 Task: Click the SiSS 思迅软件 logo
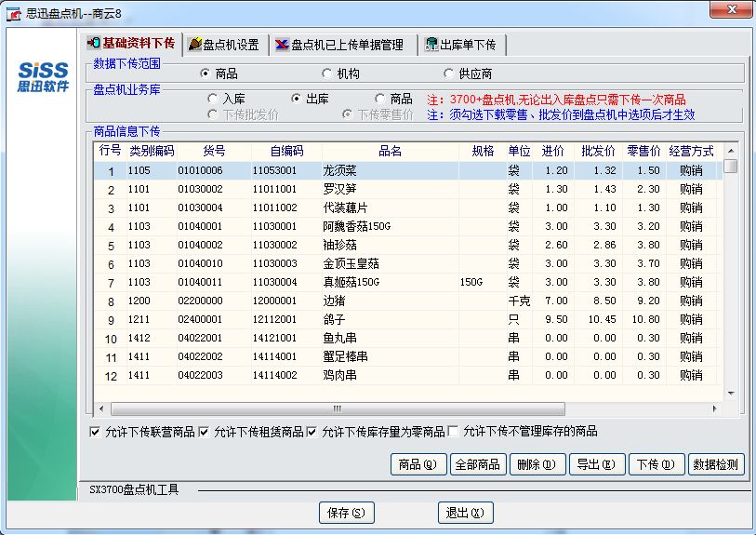(x=43, y=78)
